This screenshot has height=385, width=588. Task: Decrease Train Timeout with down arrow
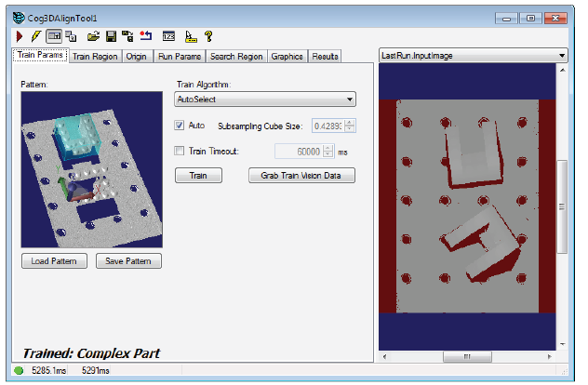[x=328, y=154]
